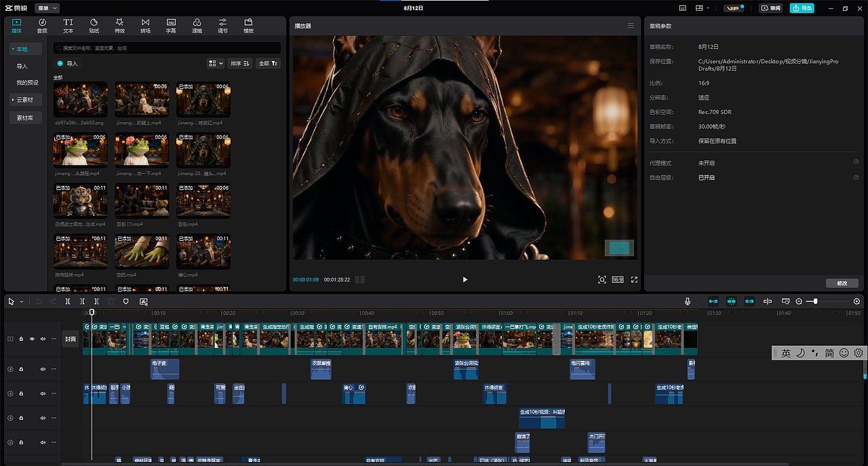The image size is (868, 466).
Task: Click the redo arrow in timeline toolbar
Action: (x=53, y=301)
